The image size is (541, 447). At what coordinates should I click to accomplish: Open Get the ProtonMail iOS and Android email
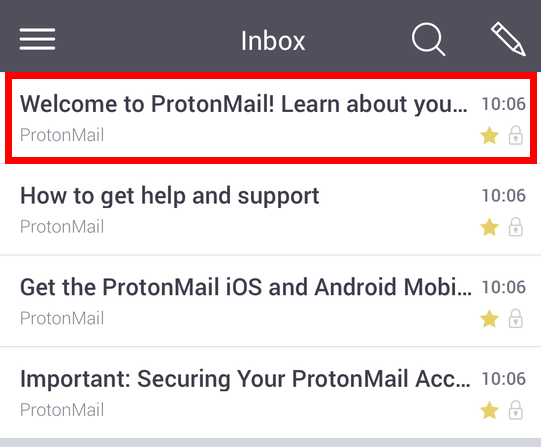click(270, 301)
